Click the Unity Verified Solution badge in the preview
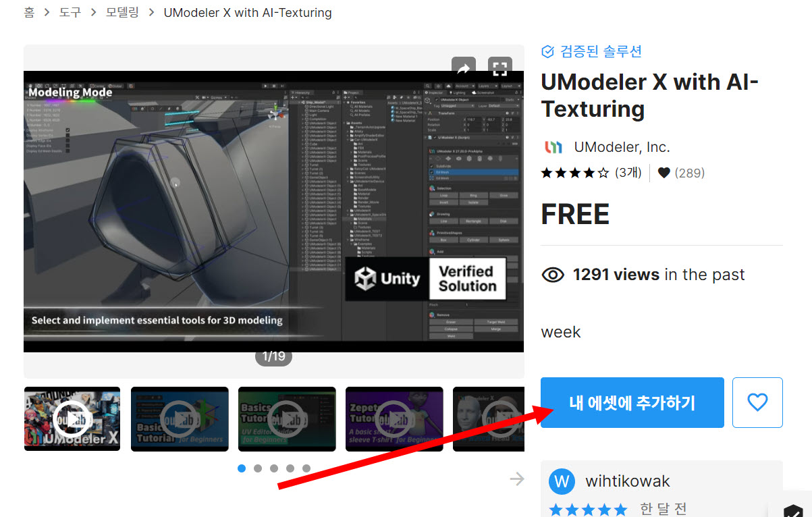The image size is (812, 517). pyautogui.click(x=426, y=278)
